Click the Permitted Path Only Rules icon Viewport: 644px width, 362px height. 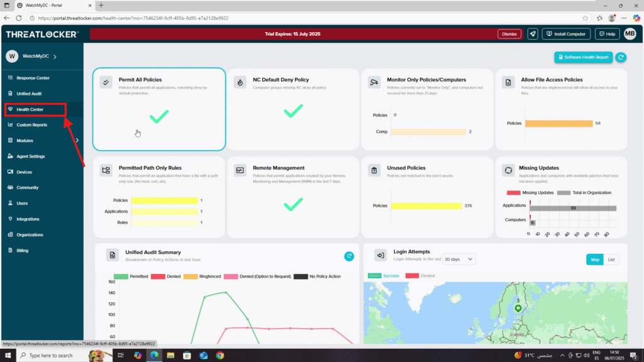(106, 170)
